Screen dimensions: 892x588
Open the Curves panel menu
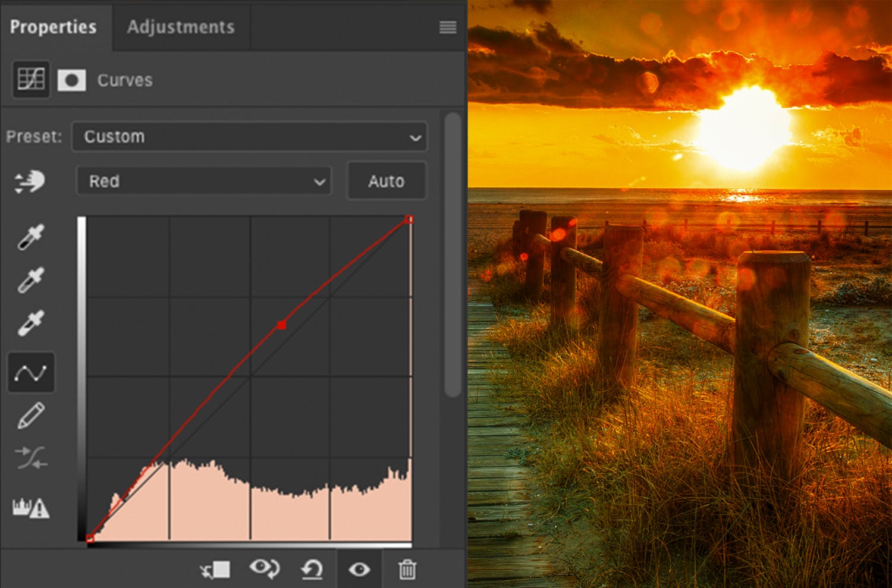(447, 27)
